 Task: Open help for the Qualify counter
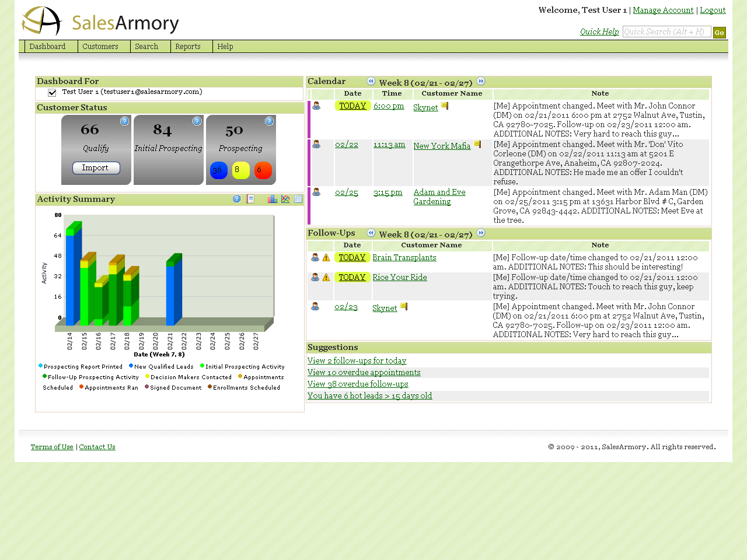point(124,121)
